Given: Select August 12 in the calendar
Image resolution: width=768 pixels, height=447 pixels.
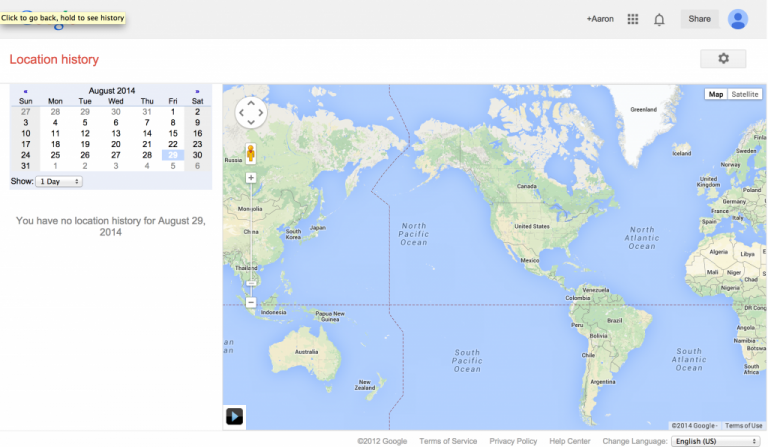Looking at the screenshot, I should (x=85, y=134).
